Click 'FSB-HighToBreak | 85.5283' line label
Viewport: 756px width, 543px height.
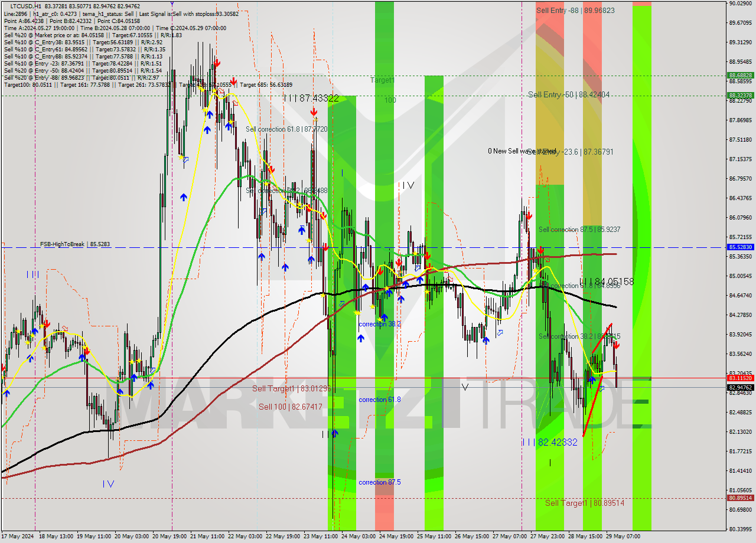pos(75,244)
